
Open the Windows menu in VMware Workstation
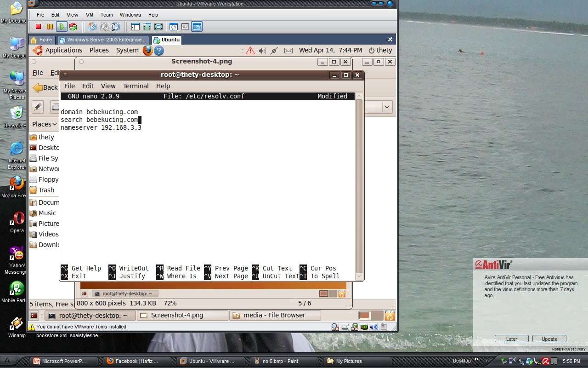pyautogui.click(x=130, y=15)
